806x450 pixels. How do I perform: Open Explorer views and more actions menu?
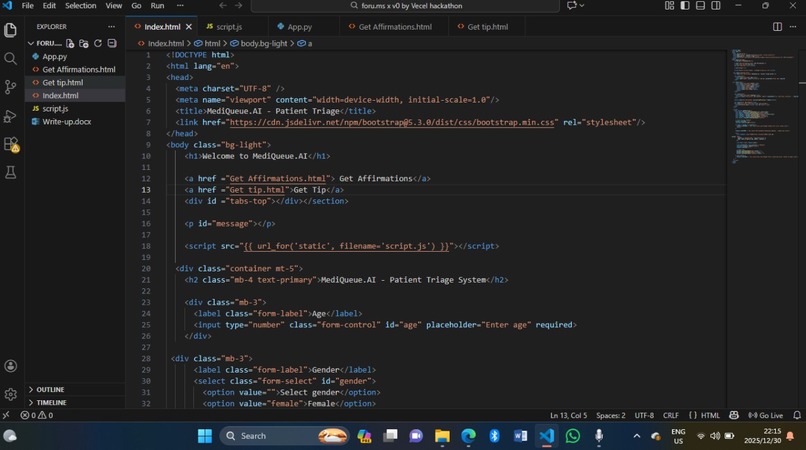coord(112,27)
